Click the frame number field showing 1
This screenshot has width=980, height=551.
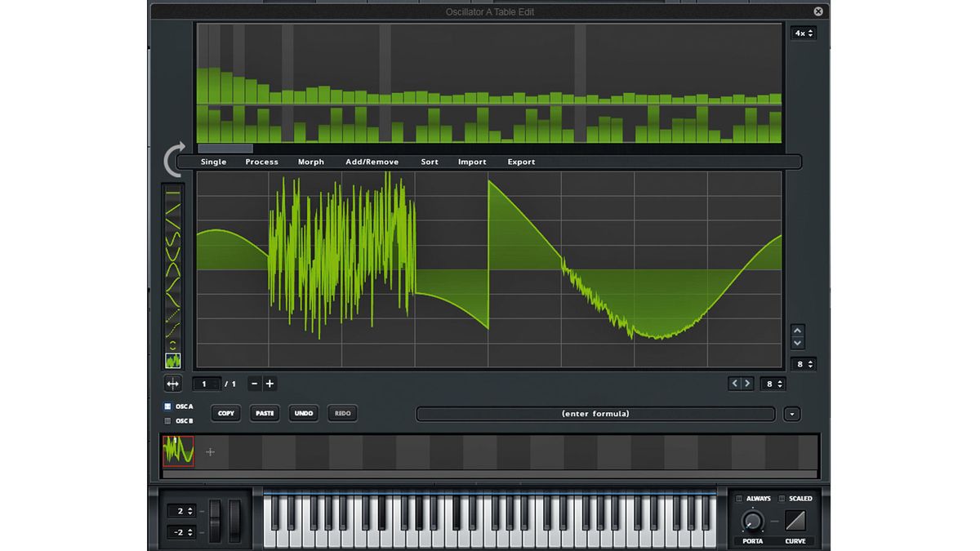206,384
